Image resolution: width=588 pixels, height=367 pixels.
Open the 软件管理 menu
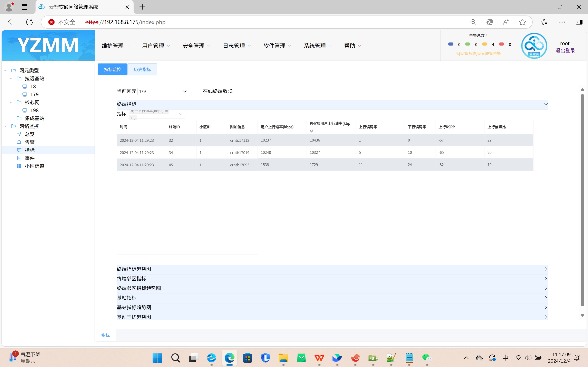[x=277, y=46]
